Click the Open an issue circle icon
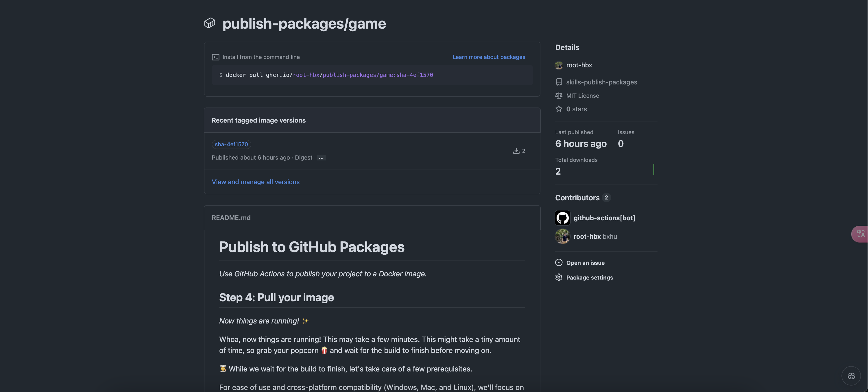Screen dimensions: 868x392 point(558,262)
